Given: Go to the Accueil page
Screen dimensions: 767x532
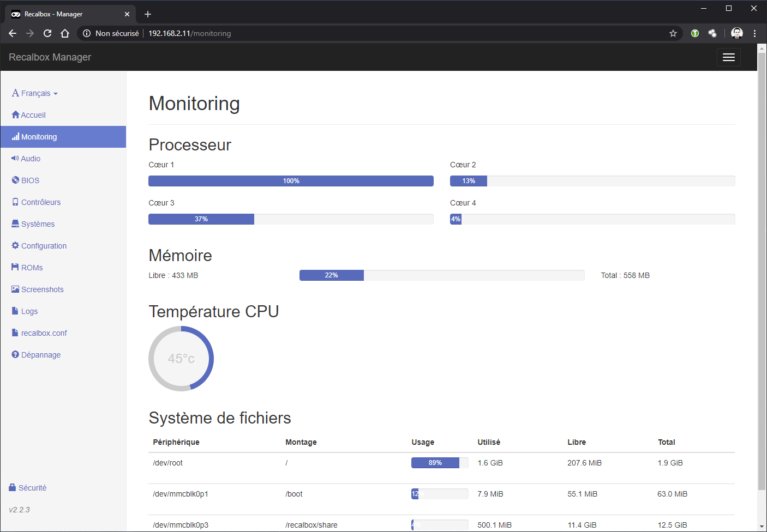Looking at the screenshot, I should coord(63,115).
